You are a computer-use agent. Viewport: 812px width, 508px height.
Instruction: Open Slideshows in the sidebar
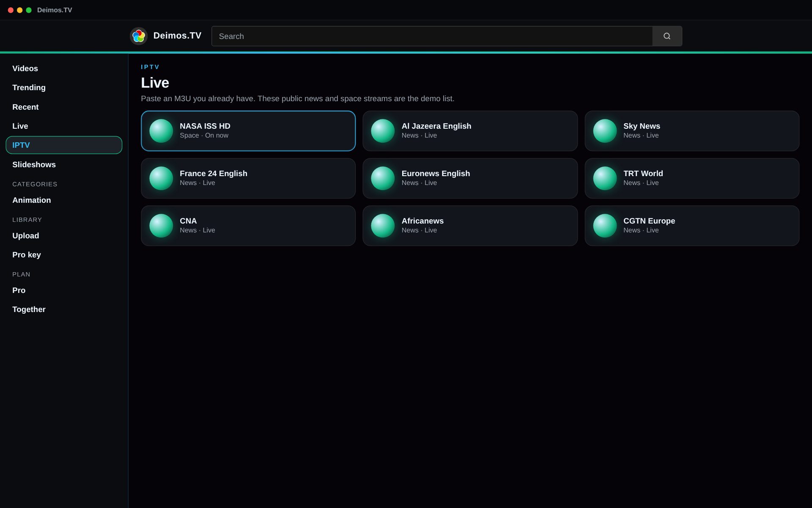tap(64, 165)
